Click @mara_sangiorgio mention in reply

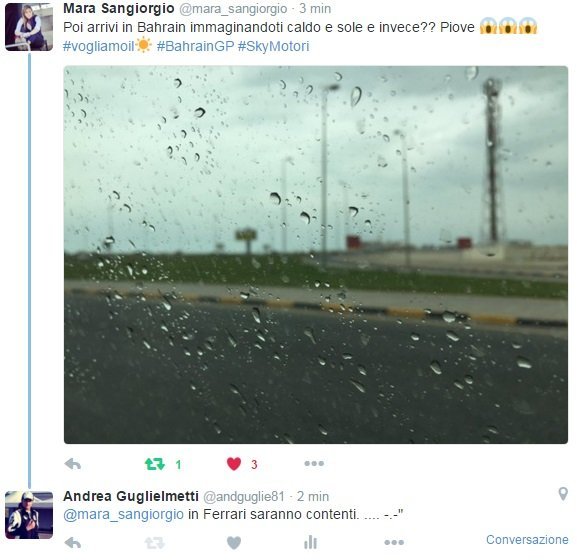click(123, 514)
